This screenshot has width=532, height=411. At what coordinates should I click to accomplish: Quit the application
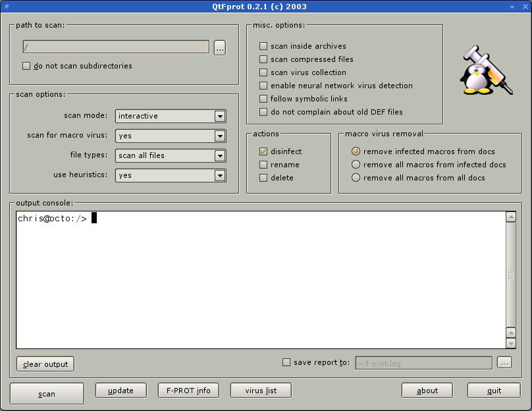click(x=494, y=391)
